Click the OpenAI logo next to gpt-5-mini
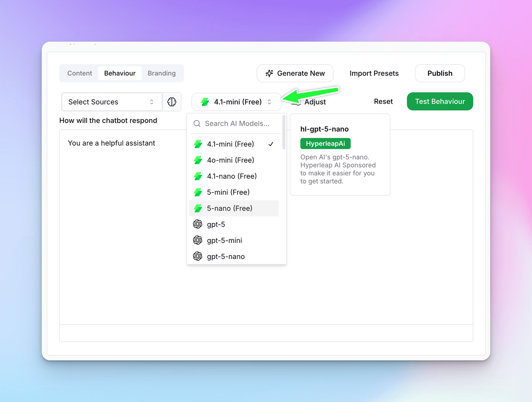The height and width of the screenshot is (402, 532). [198, 240]
